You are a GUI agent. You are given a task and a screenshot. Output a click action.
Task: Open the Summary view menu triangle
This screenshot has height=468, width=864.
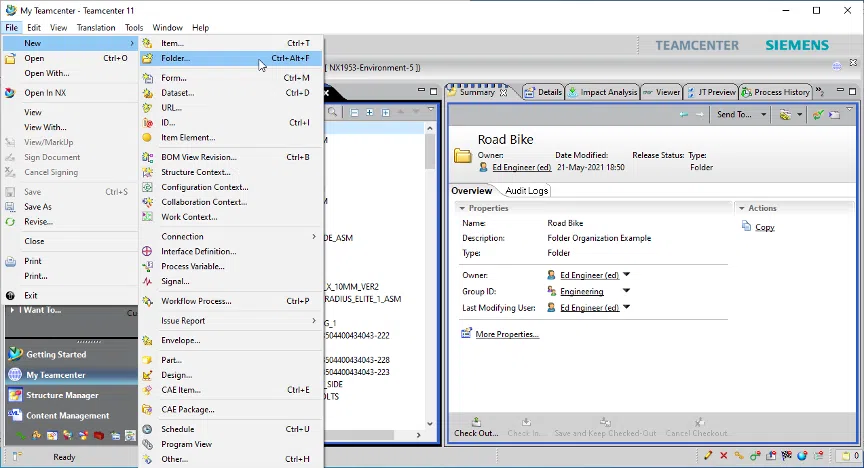[x=849, y=110]
